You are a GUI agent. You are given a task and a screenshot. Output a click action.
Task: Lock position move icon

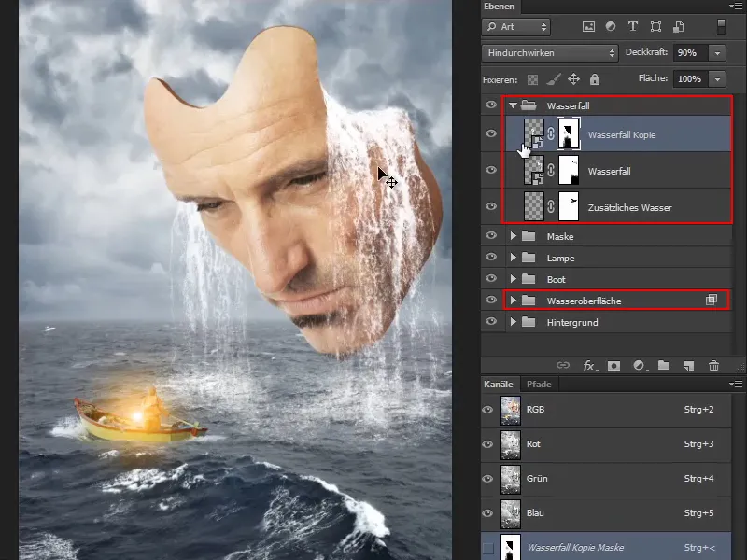pyautogui.click(x=573, y=79)
